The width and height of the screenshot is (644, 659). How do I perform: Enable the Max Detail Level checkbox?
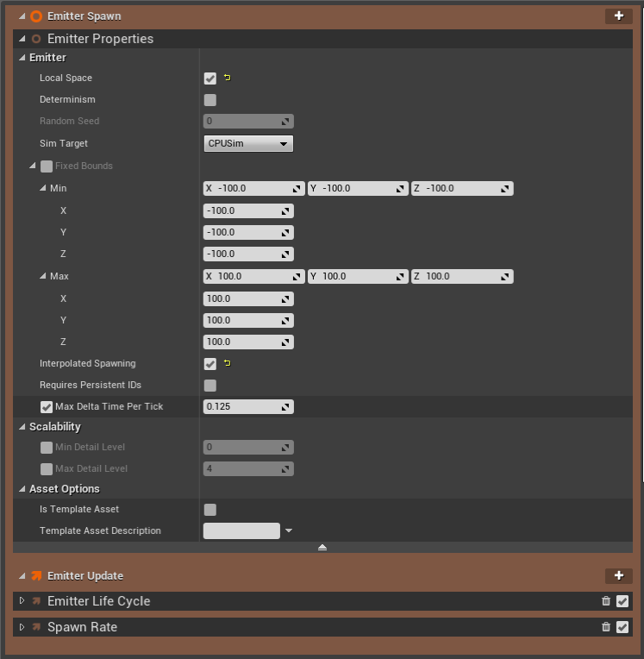pos(47,469)
